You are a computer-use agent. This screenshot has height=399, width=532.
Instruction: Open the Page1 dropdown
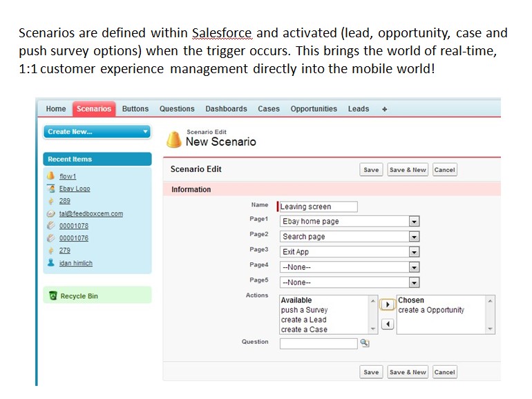(350, 222)
